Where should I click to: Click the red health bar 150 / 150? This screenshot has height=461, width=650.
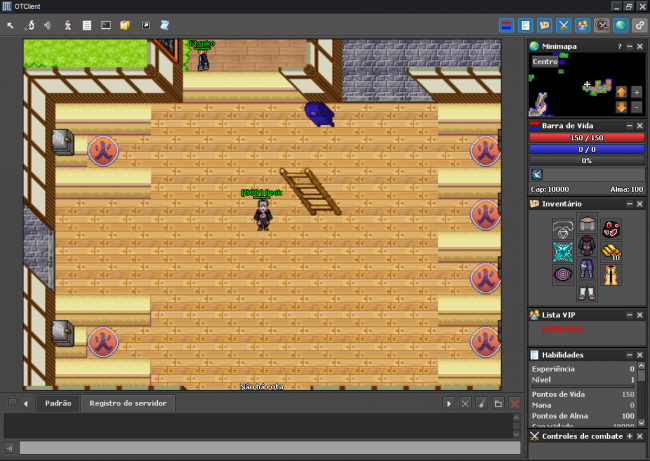(x=587, y=138)
